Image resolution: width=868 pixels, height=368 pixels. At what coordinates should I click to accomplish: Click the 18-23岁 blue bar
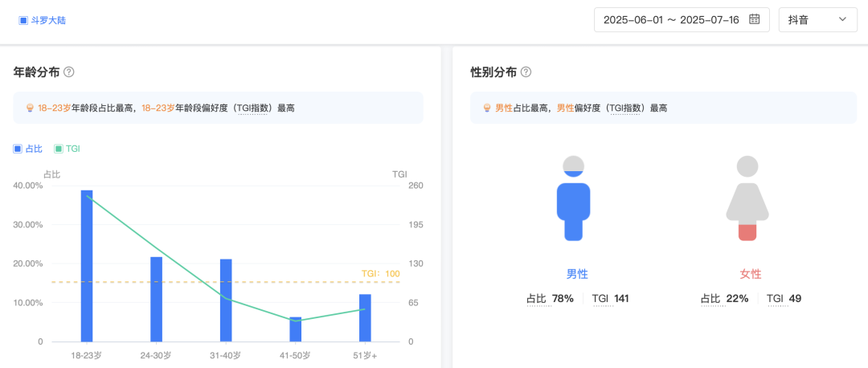click(x=87, y=266)
